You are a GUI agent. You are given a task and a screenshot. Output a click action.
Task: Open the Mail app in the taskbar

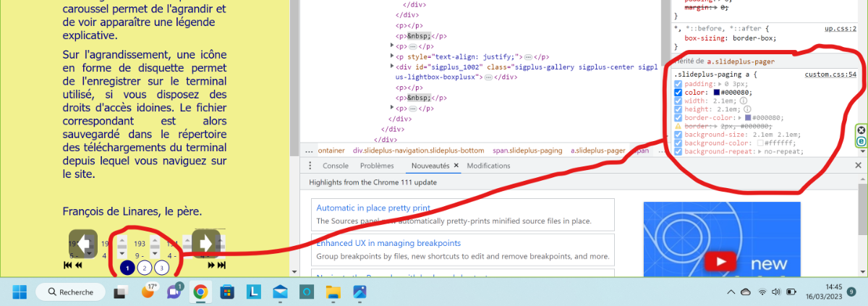(280, 292)
